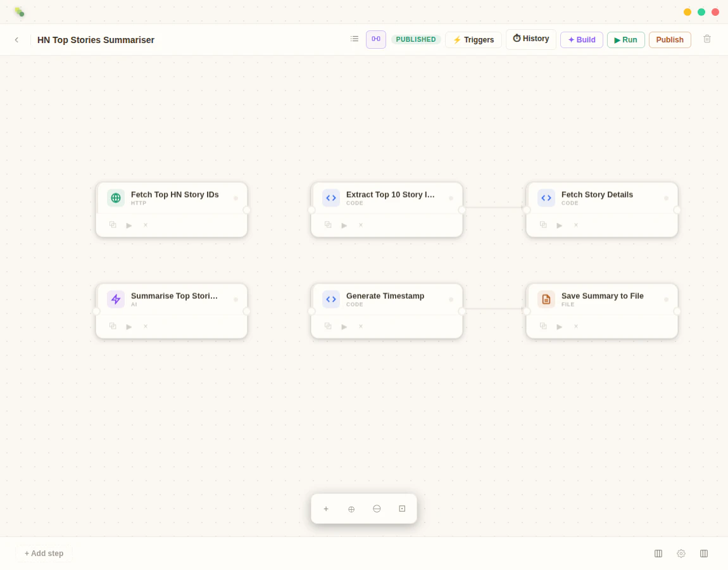Viewport: 728px width, 570px height.
Task: Click lightning AI icon on Summarise node
Action: click(x=116, y=299)
